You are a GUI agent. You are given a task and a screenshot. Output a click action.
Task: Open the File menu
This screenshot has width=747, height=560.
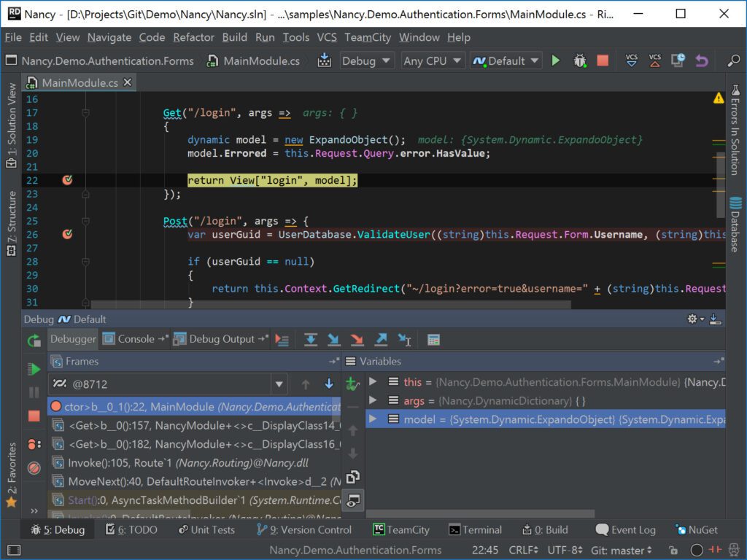13,37
